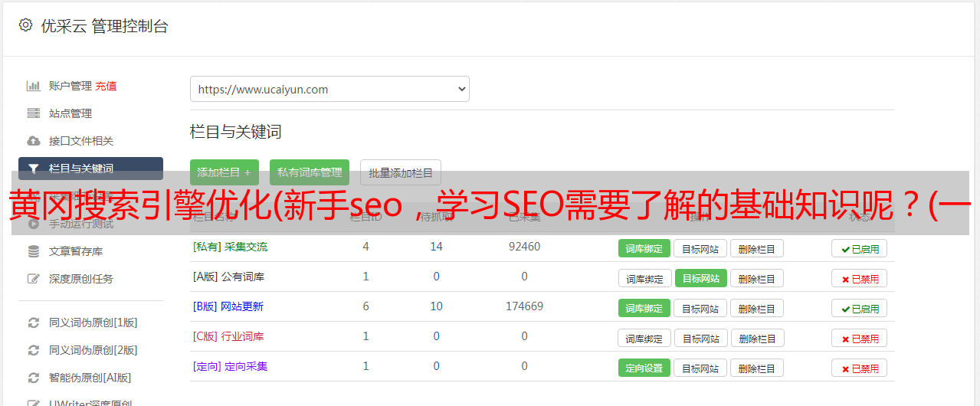The image size is (980, 406).
Task: Toggle the 已启用 status for 采集交流
Action: (860, 248)
